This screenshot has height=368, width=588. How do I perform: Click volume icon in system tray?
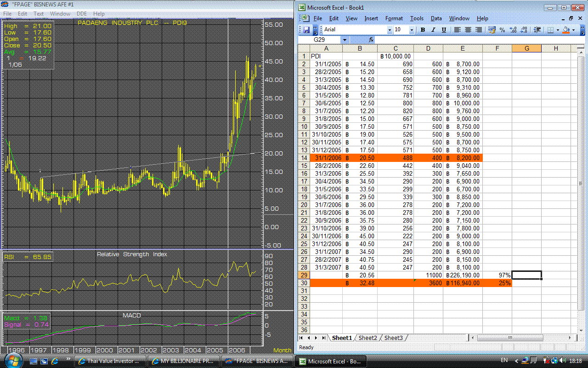click(x=563, y=361)
